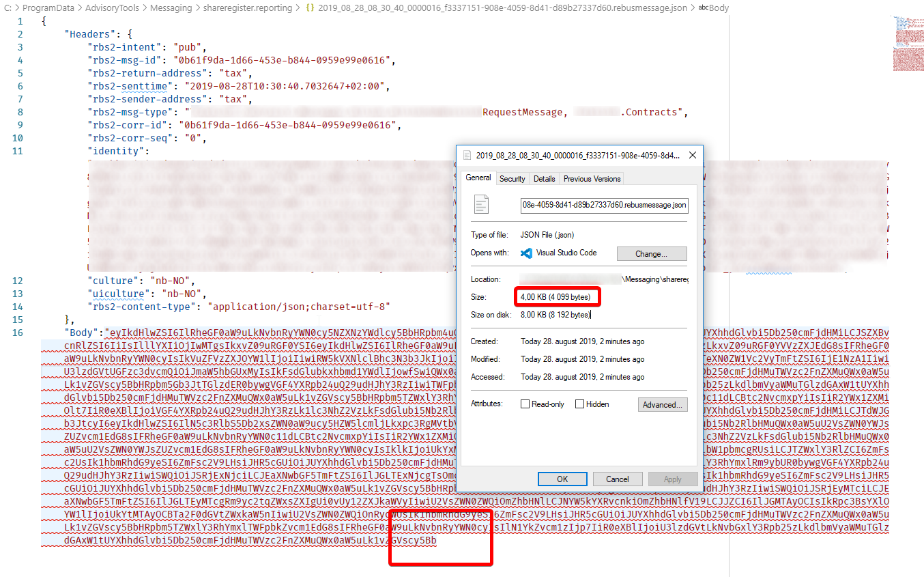The height and width of the screenshot is (577, 924).
Task: Dismiss the dialog with Cancel
Action: [x=618, y=479]
